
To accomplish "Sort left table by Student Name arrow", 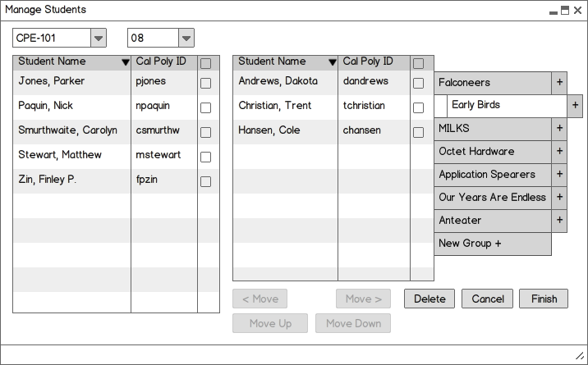I will coord(126,62).
